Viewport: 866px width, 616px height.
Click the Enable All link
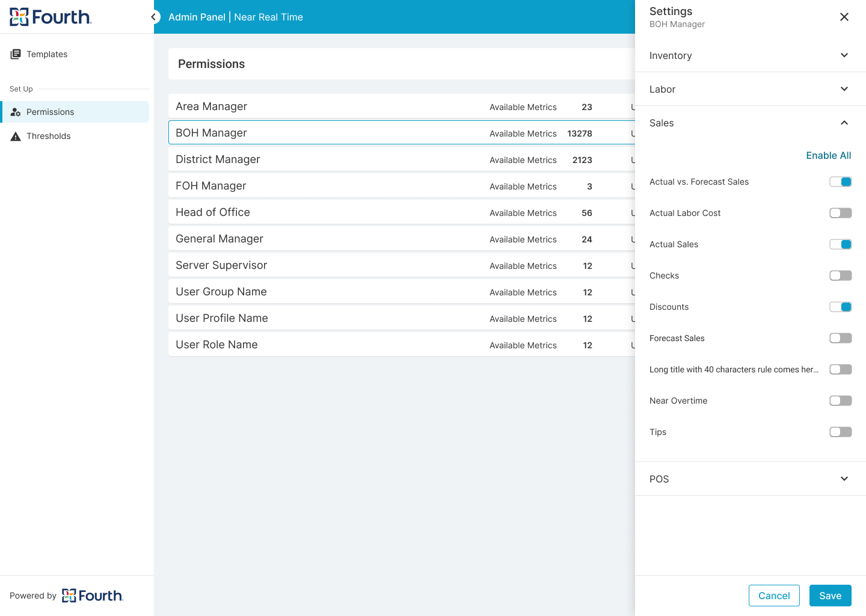click(x=828, y=155)
